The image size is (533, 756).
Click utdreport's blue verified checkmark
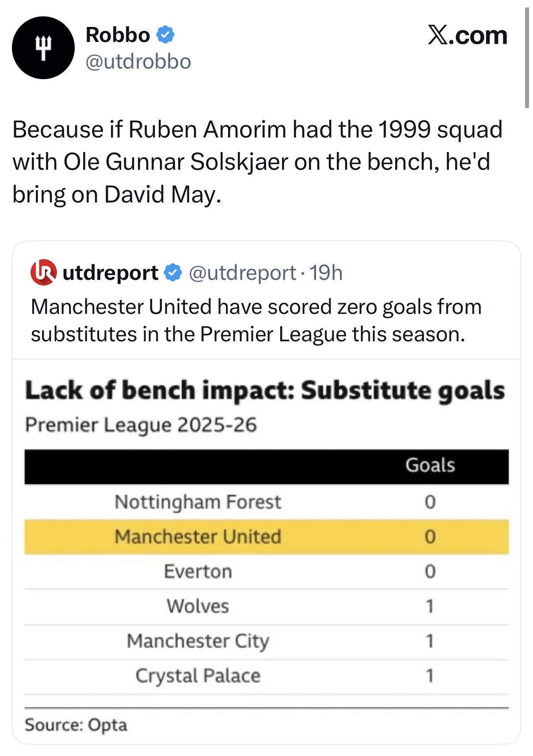coord(173,272)
